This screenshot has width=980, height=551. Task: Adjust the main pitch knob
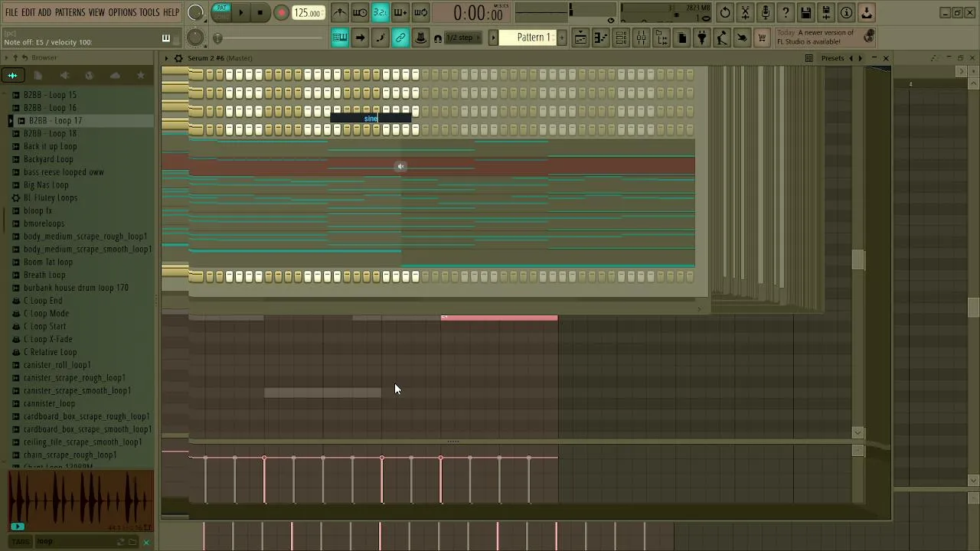point(195,37)
